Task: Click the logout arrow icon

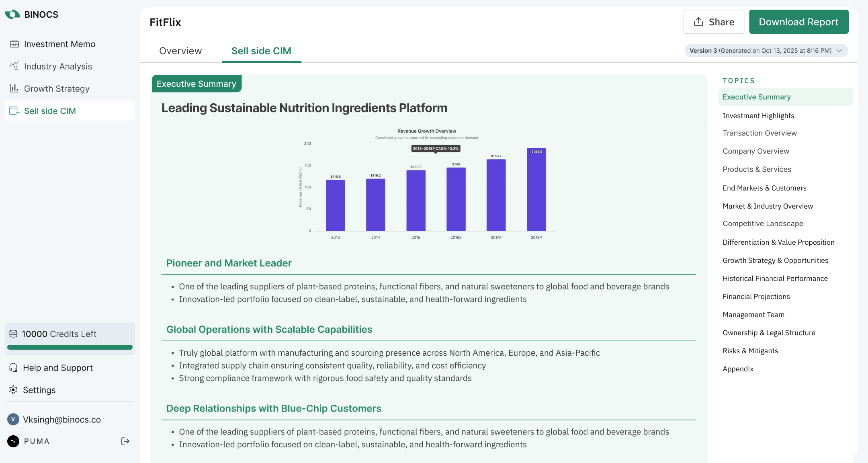Action: click(x=125, y=441)
